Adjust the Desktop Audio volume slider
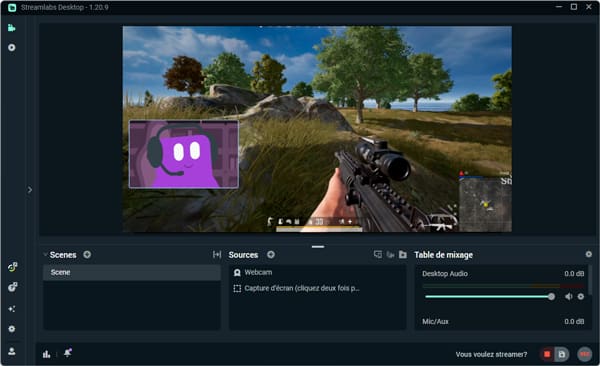The height and width of the screenshot is (366, 600). [x=490, y=297]
